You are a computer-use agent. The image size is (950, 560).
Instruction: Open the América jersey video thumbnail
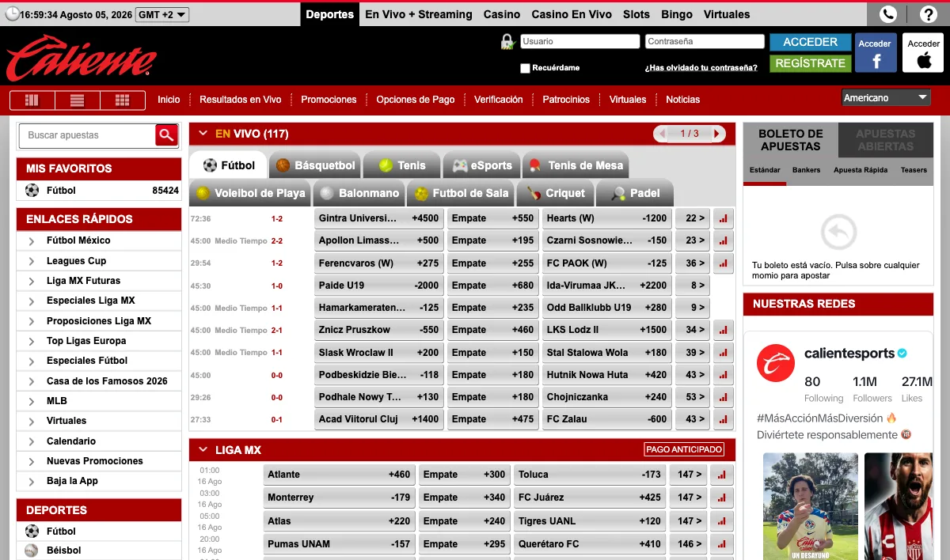810,506
